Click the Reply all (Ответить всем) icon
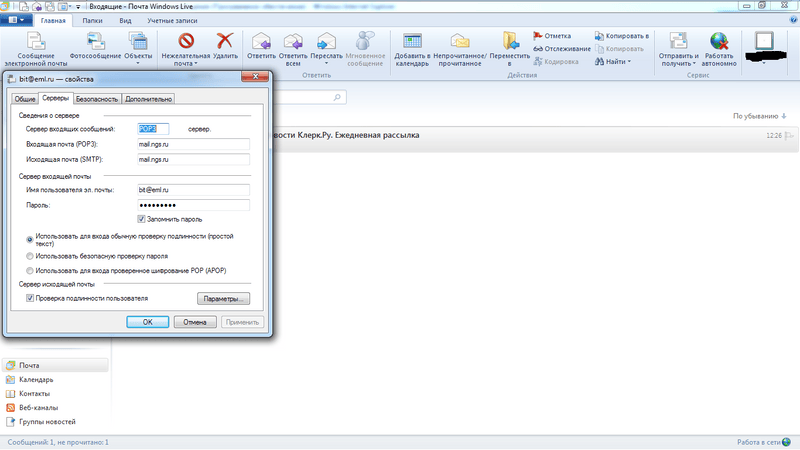800x450 pixels. [x=293, y=41]
